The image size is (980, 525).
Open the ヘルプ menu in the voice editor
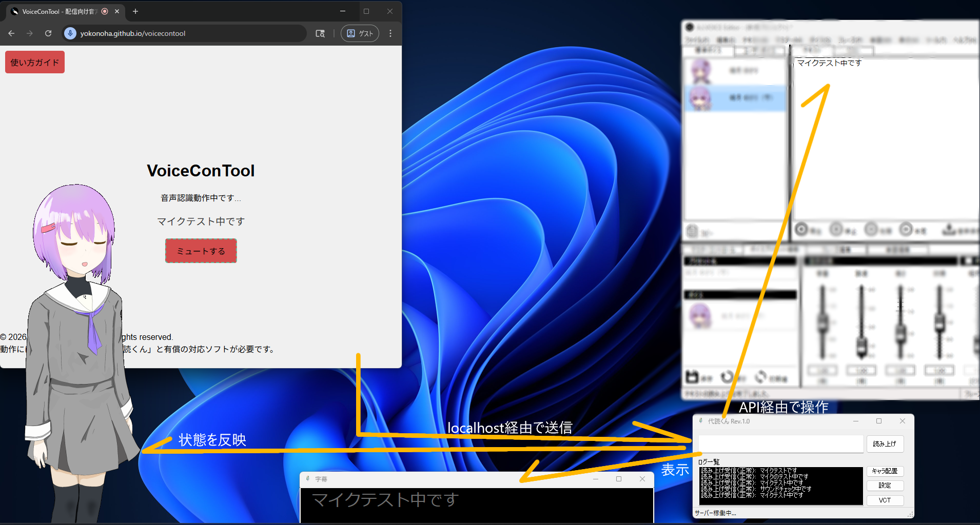965,39
